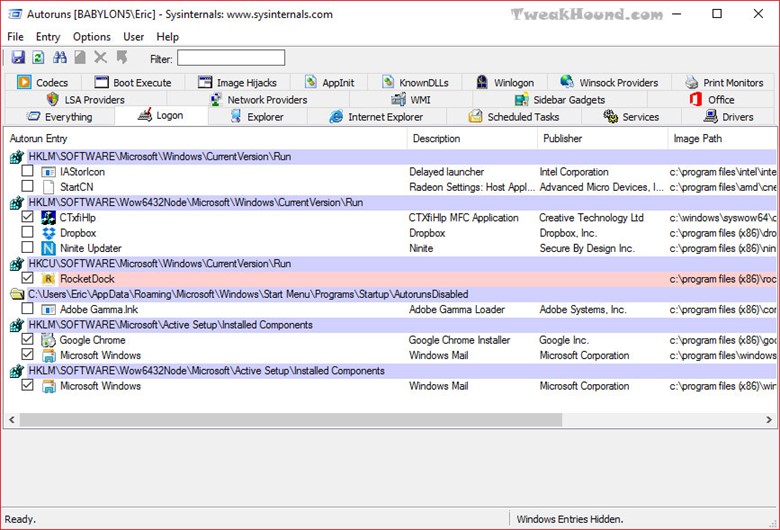
Task: Click the StartCN blank file icon
Action: coord(48,187)
